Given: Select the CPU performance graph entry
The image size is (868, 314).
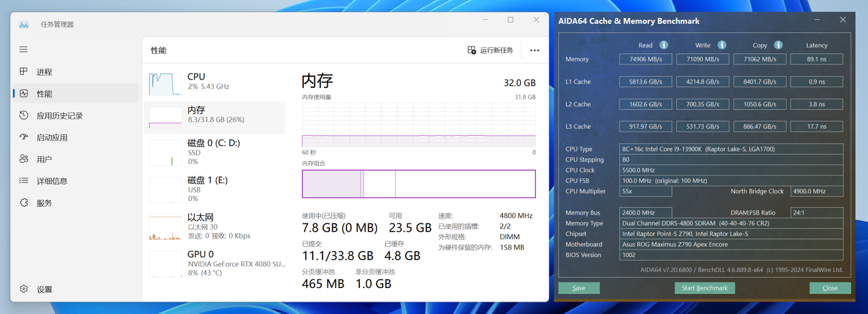Looking at the screenshot, I should point(215,82).
